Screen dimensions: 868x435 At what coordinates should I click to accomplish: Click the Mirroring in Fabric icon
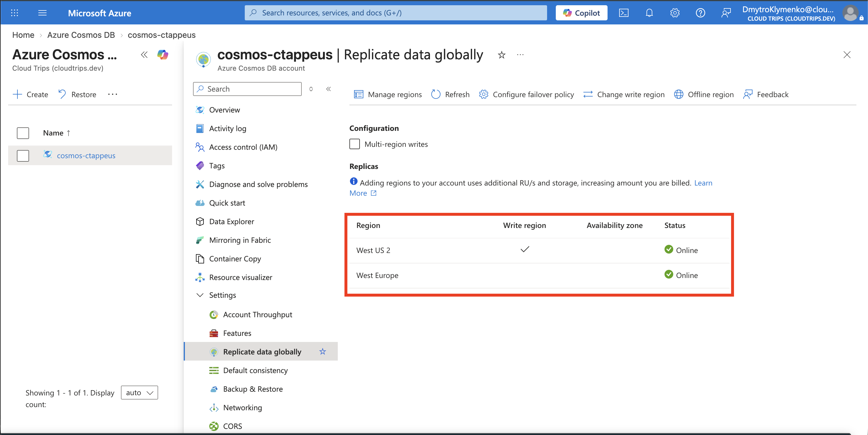pyautogui.click(x=200, y=240)
